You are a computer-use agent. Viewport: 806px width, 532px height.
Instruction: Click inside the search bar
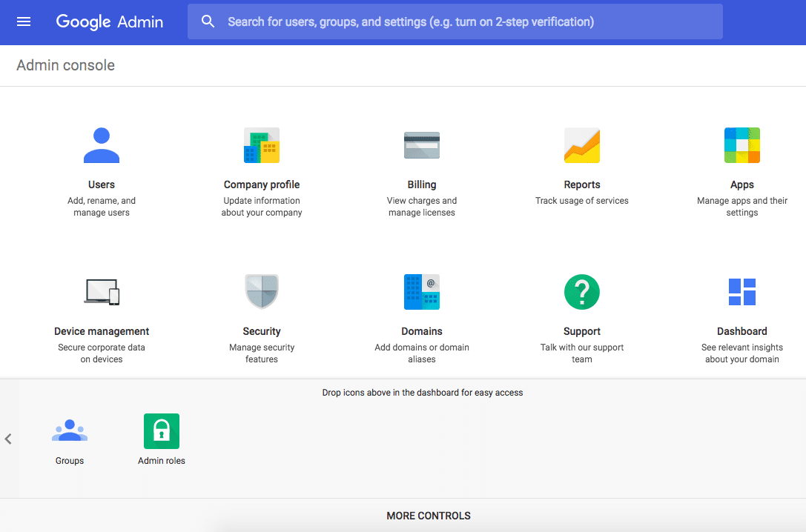point(455,21)
